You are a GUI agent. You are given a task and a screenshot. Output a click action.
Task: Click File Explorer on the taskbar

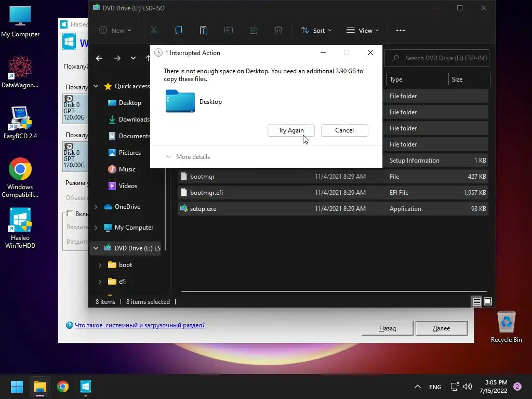[x=39, y=387]
